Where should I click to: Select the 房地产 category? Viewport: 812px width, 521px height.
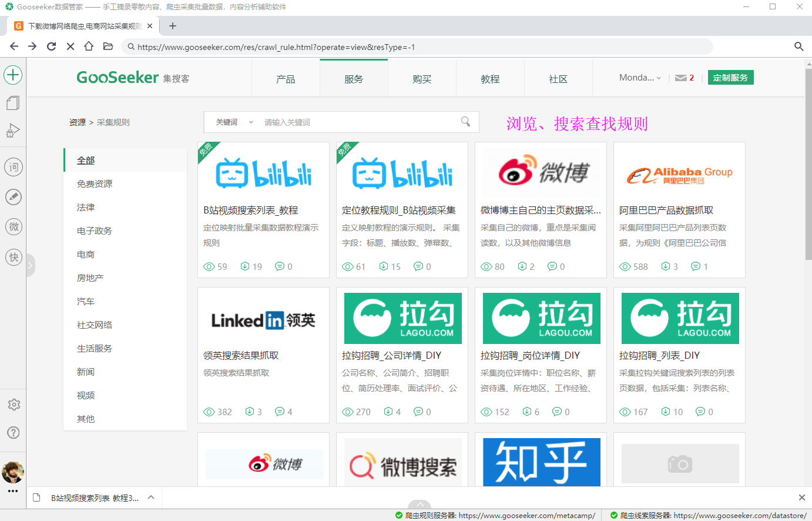(125, 278)
